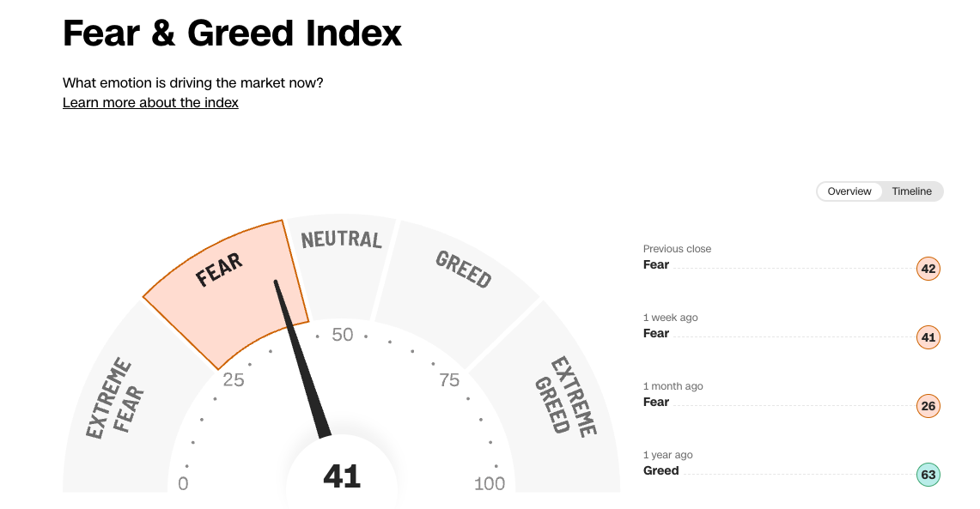Click the 1 year ago Greed badge 63
This screenshot has height=509, width=980.
coord(928,475)
